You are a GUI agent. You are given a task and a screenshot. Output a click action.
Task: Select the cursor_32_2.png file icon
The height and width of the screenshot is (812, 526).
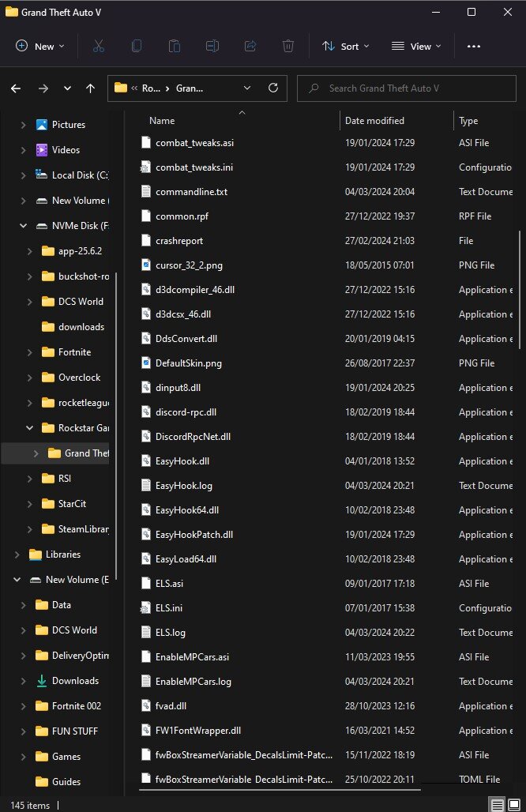[x=146, y=265]
